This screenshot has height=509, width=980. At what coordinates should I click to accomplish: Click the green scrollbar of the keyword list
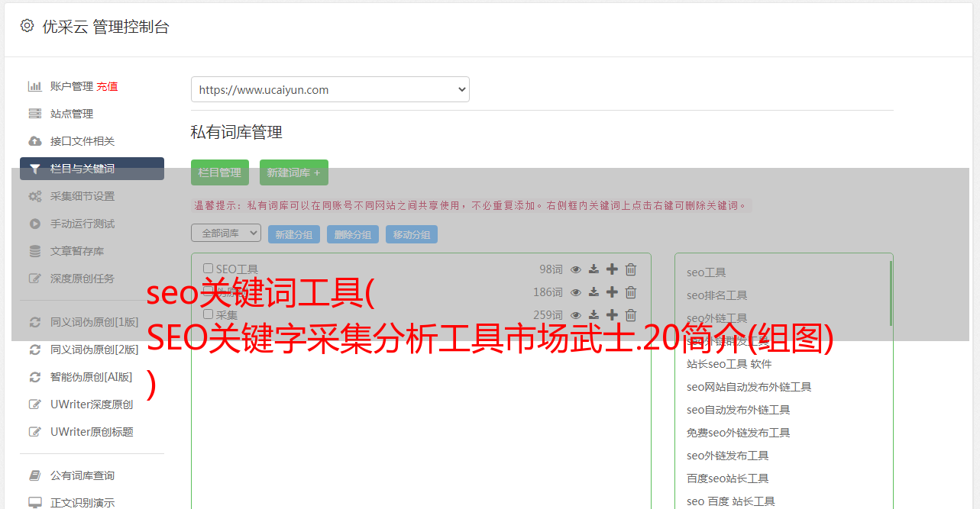click(891, 293)
